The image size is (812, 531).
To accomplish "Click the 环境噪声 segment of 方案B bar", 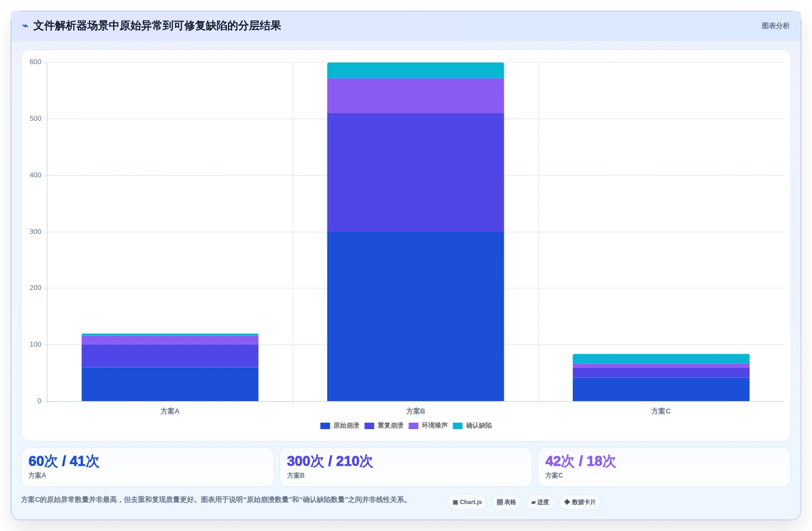I will pos(415,96).
